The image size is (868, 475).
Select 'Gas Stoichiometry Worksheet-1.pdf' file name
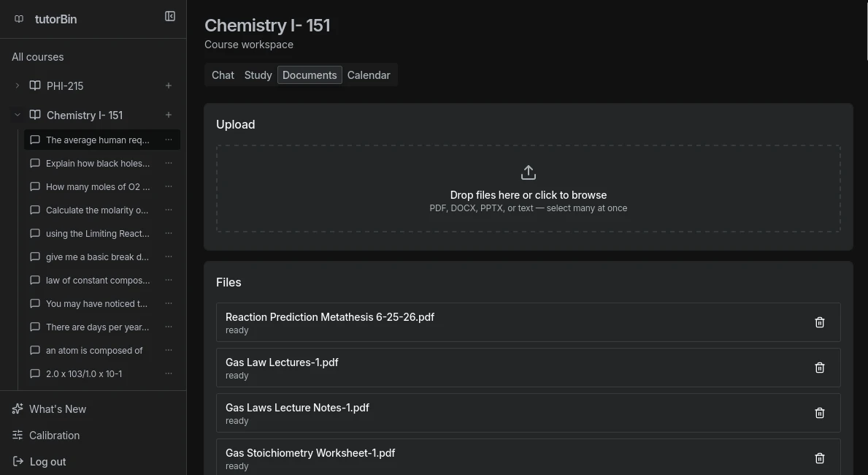tap(310, 453)
